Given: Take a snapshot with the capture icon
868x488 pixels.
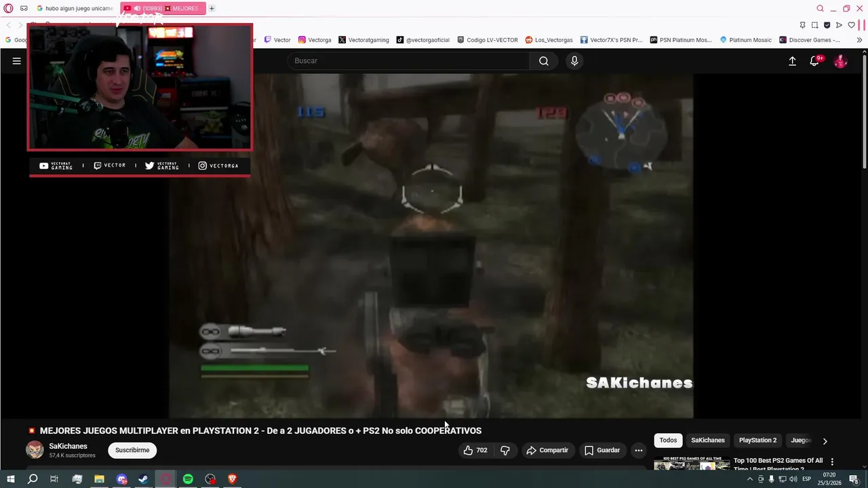Looking at the screenshot, I should [x=814, y=25].
